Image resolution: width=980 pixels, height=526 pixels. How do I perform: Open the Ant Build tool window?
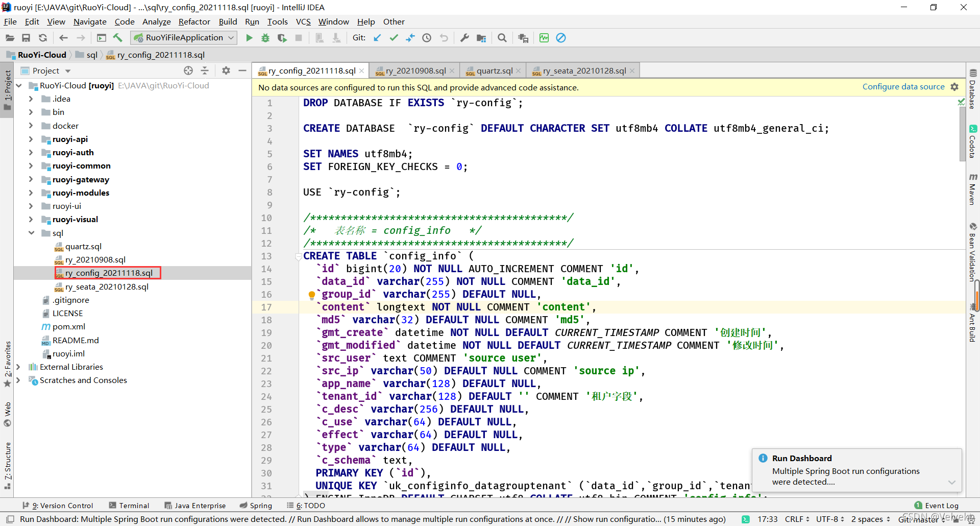973,324
